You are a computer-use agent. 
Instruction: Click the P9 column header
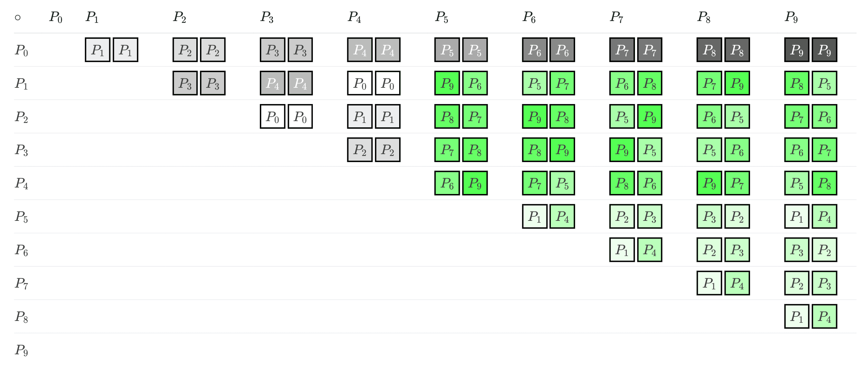791,17
